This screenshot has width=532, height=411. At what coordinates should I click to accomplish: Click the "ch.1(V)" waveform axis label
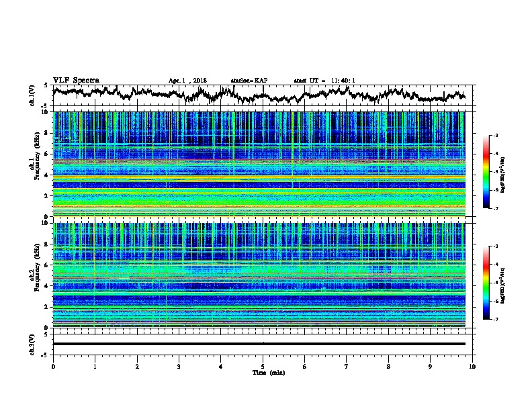(32, 95)
